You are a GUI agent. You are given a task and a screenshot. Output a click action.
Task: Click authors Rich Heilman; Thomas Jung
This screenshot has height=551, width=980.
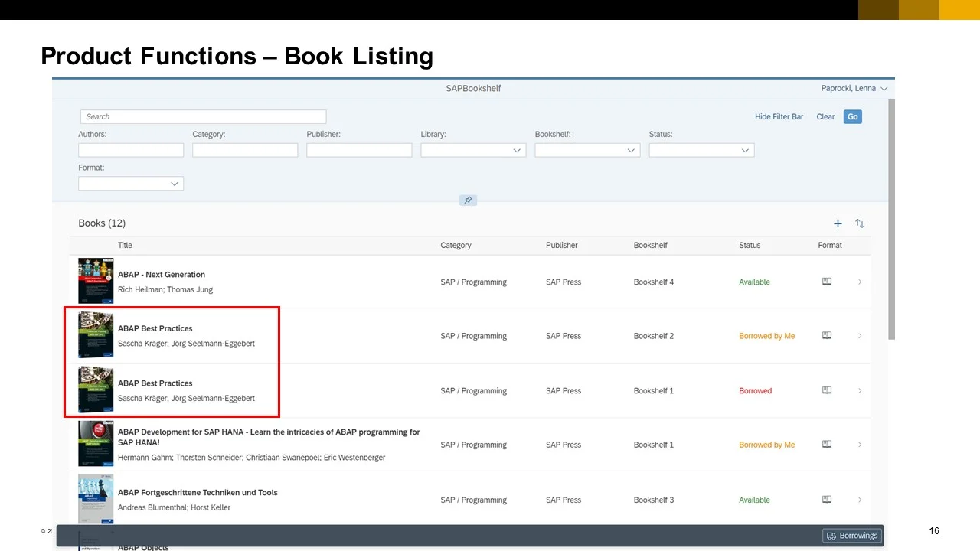click(x=165, y=289)
